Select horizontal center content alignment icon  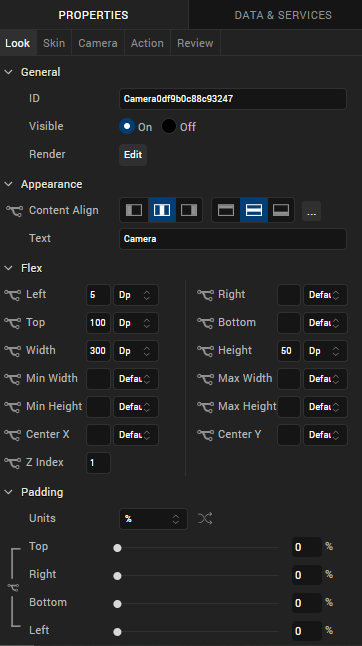tap(162, 210)
